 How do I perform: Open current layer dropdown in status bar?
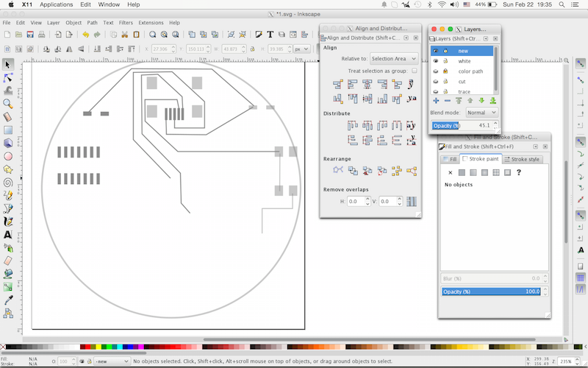(x=112, y=361)
